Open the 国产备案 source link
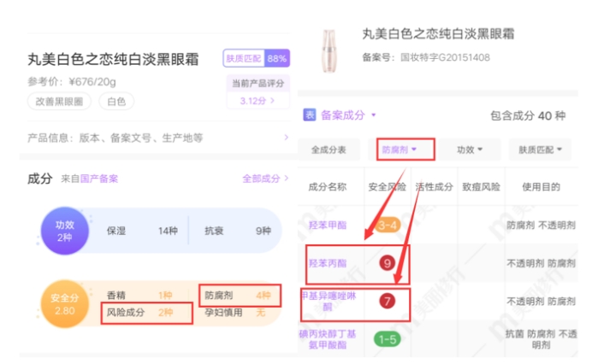The height and width of the screenshot is (364, 592). pyautogui.click(x=99, y=179)
